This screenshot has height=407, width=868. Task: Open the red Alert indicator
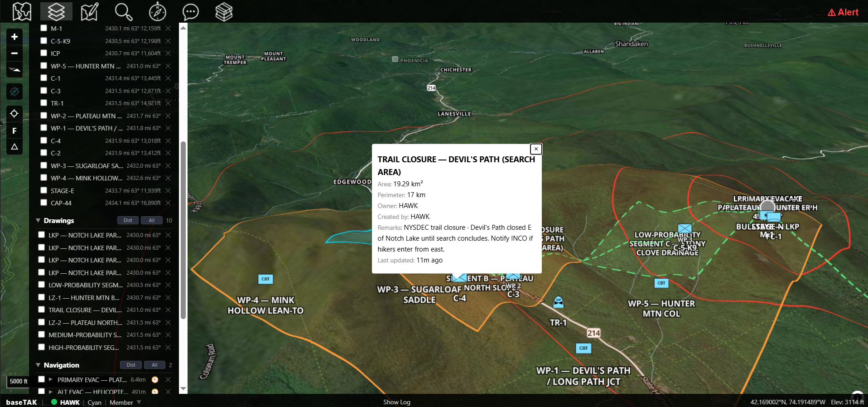click(x=844, y=12)
